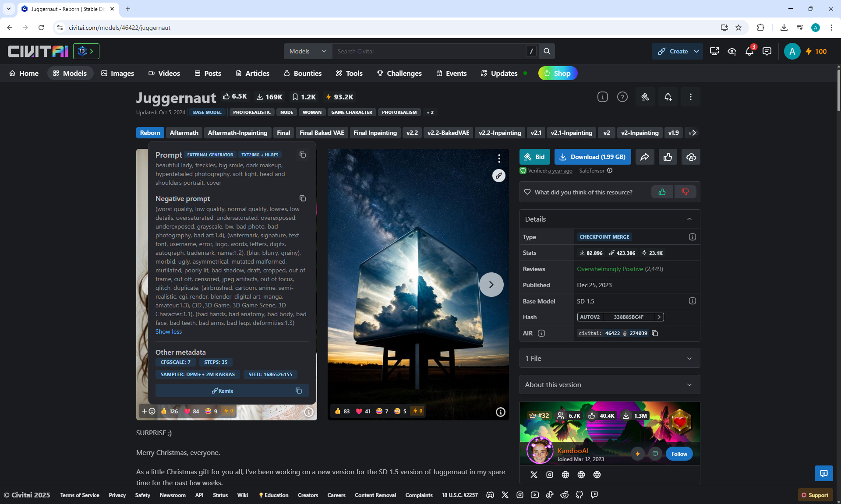Copy the AIR identifier value
This screenshot has height=504, width=841.
(x=655, y=333)
